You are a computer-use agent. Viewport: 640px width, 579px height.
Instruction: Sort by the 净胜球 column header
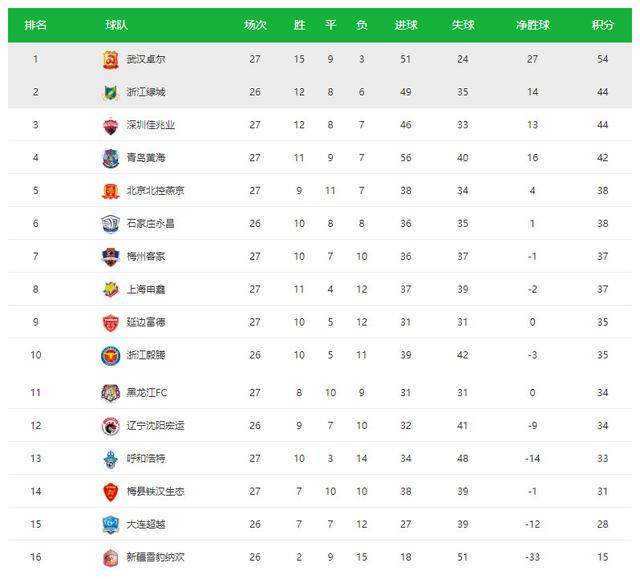click(533, 25)
